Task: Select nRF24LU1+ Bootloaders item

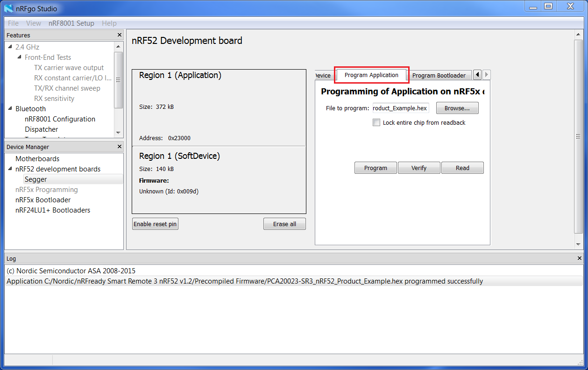Action: 53,210
